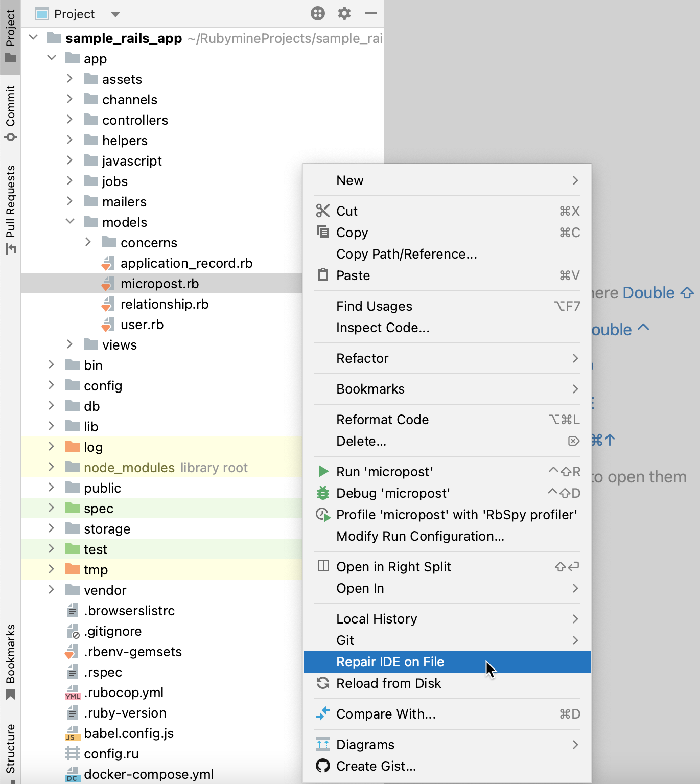
Task: Debug 'micropost' using the bug icon
Action: click(x=323, y=493)
